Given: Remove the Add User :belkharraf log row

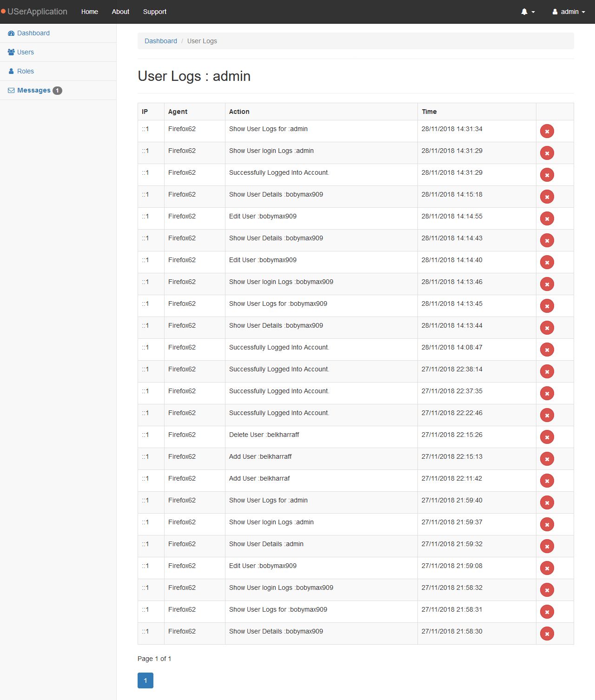Looking at the screenshot, I should [547, 481].
